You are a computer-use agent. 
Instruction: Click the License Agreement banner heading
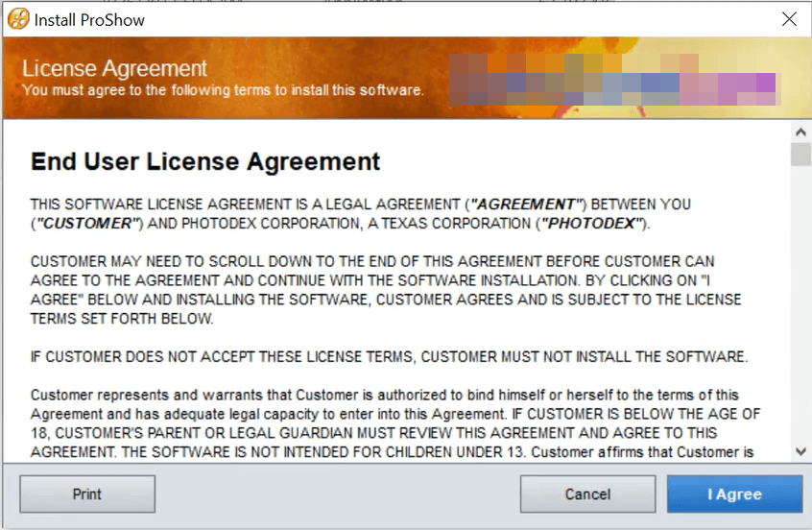tap(114, 69)
